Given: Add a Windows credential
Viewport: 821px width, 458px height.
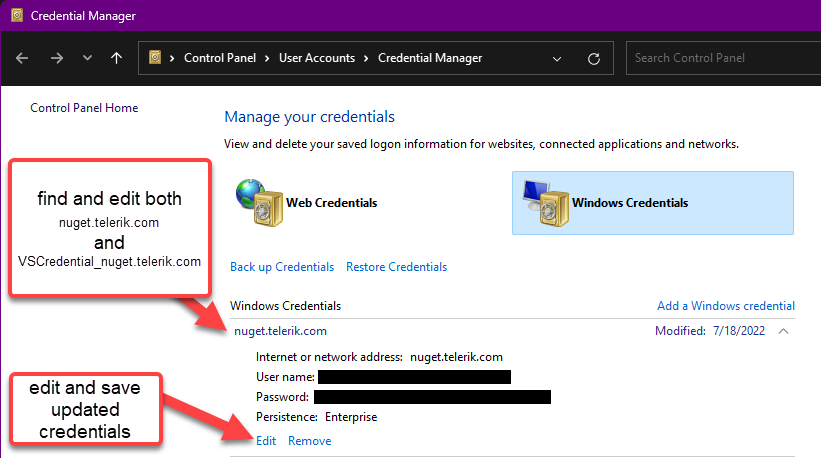Looking at the screenshot, I should click(x=725, y=306).
